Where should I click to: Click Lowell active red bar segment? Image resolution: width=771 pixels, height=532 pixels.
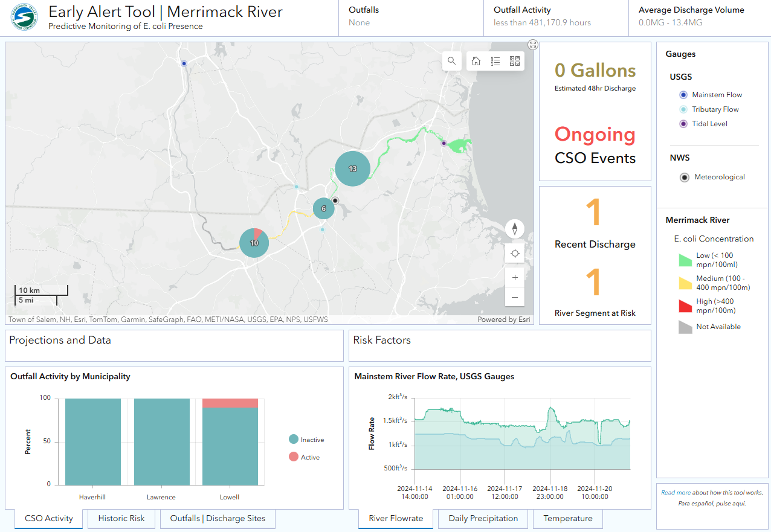point(230,403)
